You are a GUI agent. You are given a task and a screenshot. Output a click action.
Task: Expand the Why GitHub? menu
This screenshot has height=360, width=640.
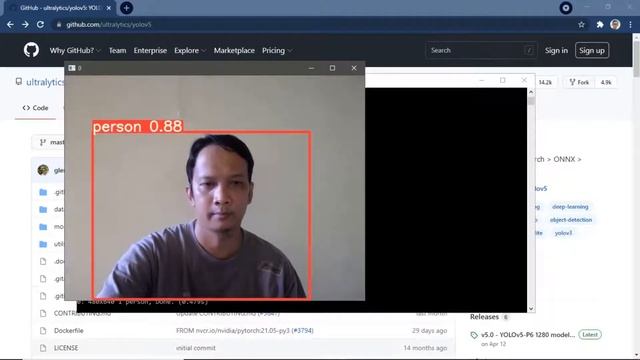pyautogui.click(x=75, y=51)
